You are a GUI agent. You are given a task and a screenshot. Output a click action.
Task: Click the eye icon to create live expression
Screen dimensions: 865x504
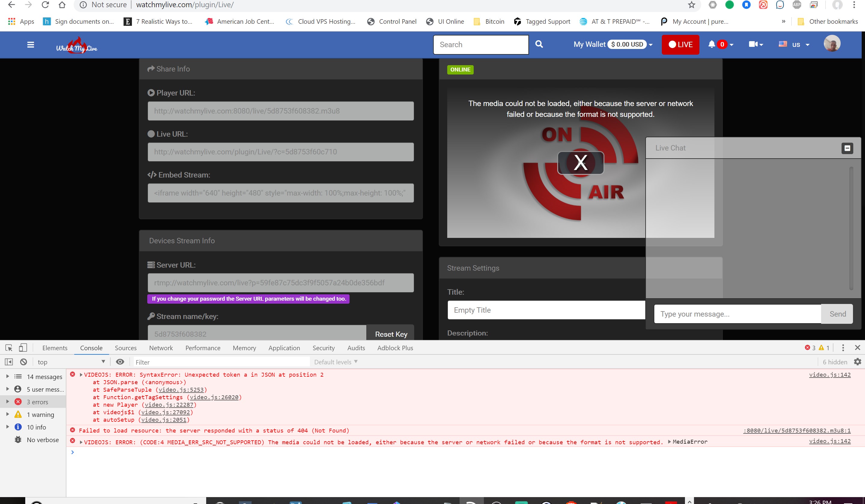120,362
